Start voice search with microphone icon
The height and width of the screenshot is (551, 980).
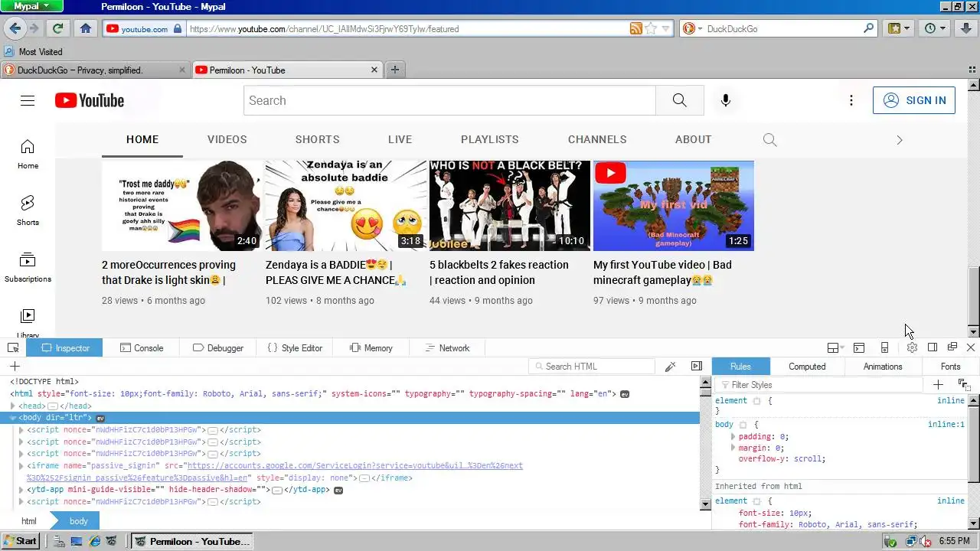tap(725, 100)
